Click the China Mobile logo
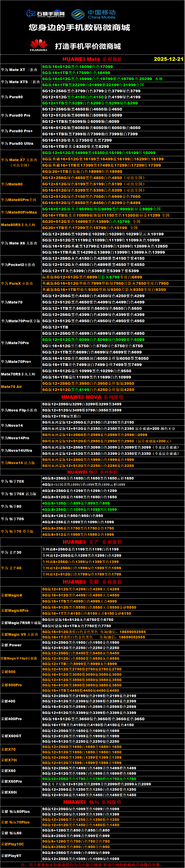Image resolution: width=185 pixels, height=868 pixels. [93, 14]
